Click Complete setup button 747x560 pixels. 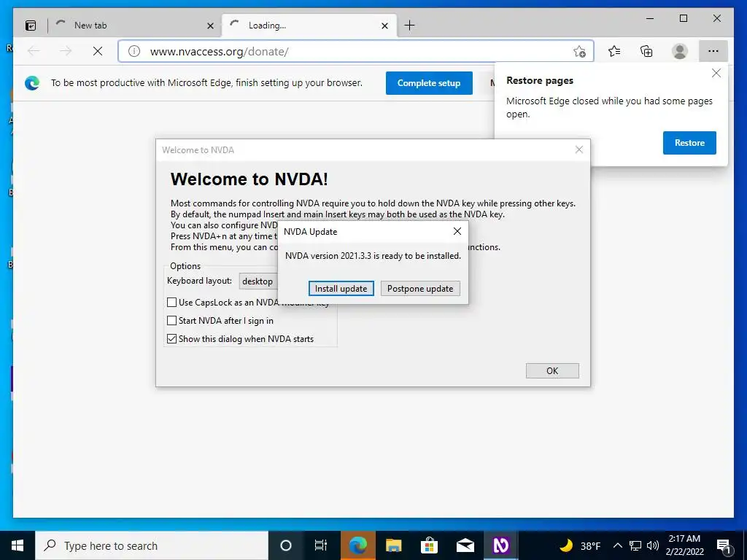[x=429, y=83]
